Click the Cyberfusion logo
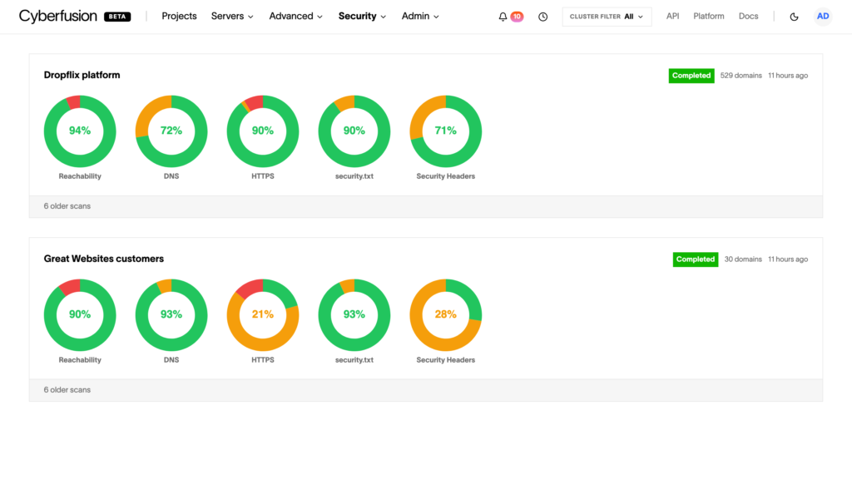 (x=58, y=17)
